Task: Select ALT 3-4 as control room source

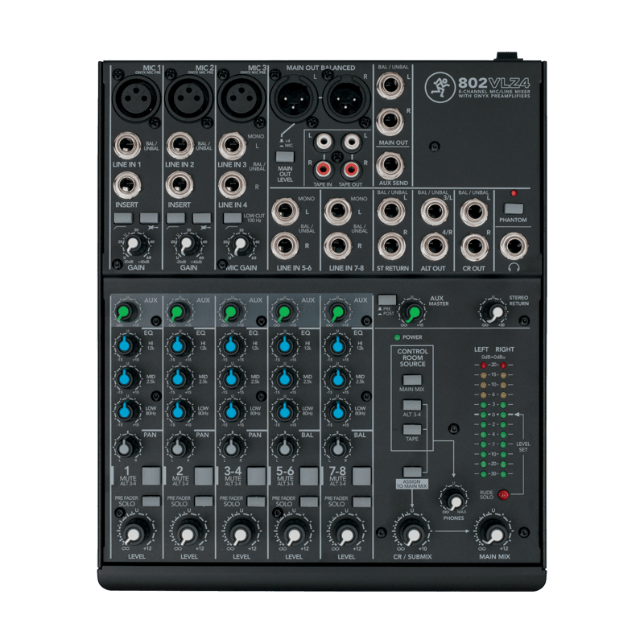Action: pos(412,405)
